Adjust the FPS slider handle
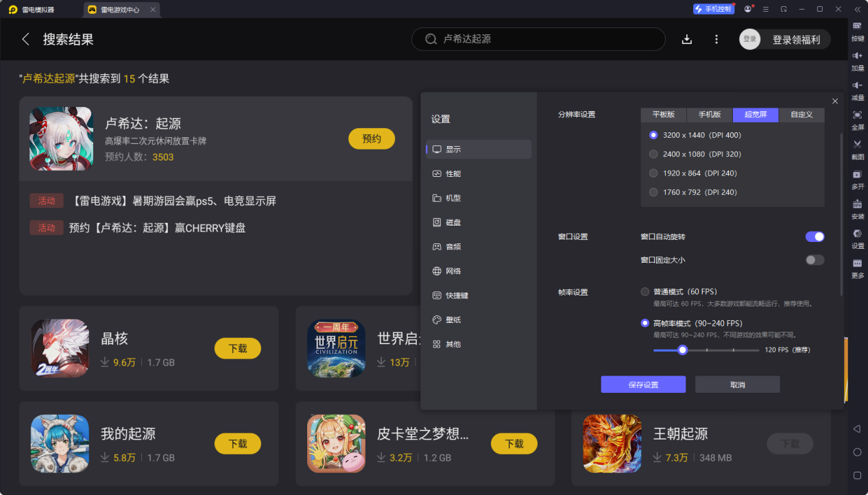Viewport: 868px width, 495px height. [x=682, y=350]
